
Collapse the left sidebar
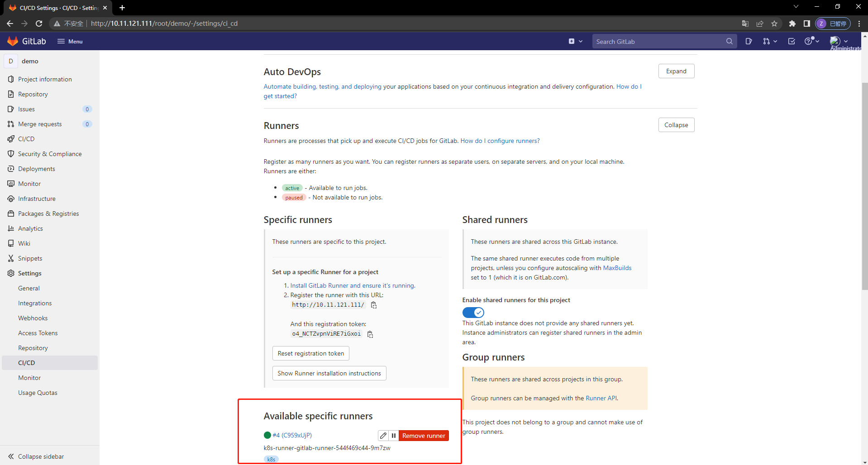(x=36, y=456)
